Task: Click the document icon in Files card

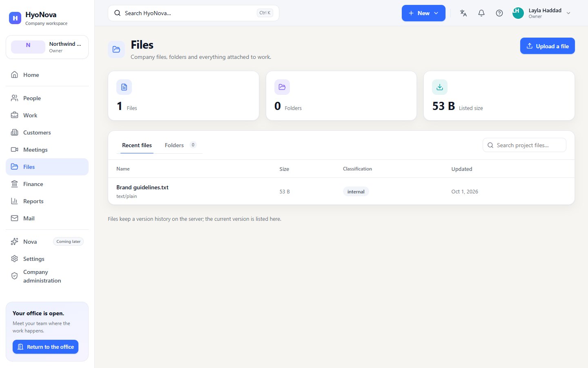Action: pos(124,87)
